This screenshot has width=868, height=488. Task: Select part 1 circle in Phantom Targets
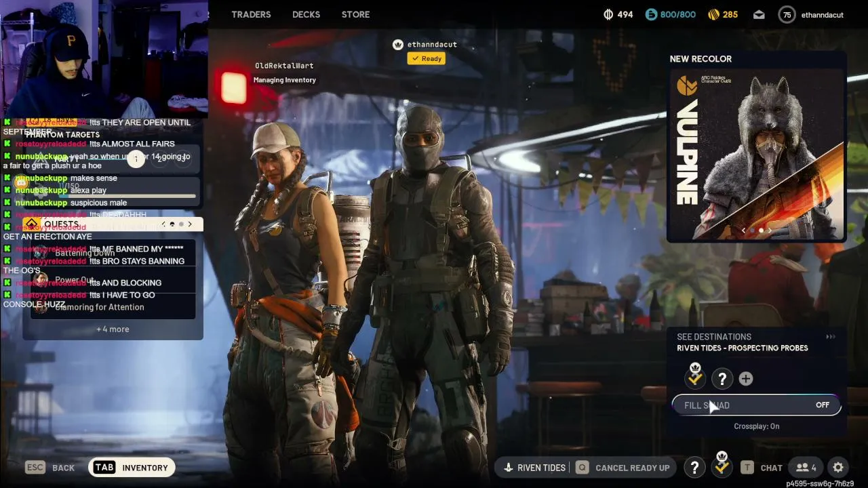136,159
